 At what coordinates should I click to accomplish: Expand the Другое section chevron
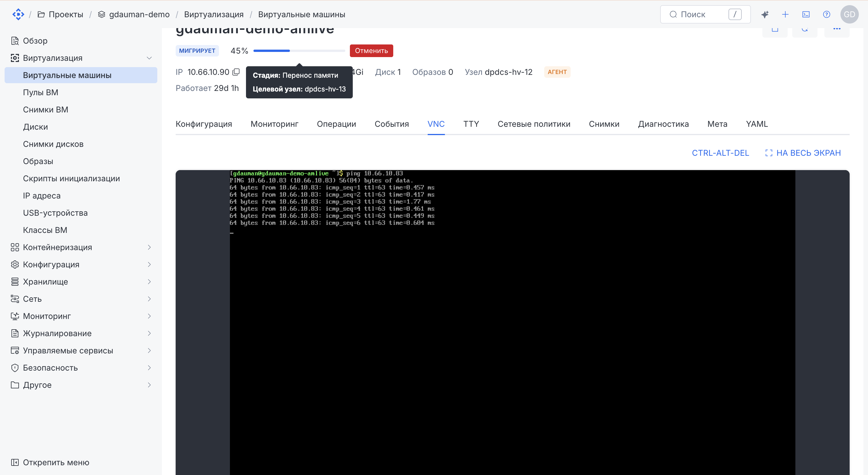[x=149, y=385]
